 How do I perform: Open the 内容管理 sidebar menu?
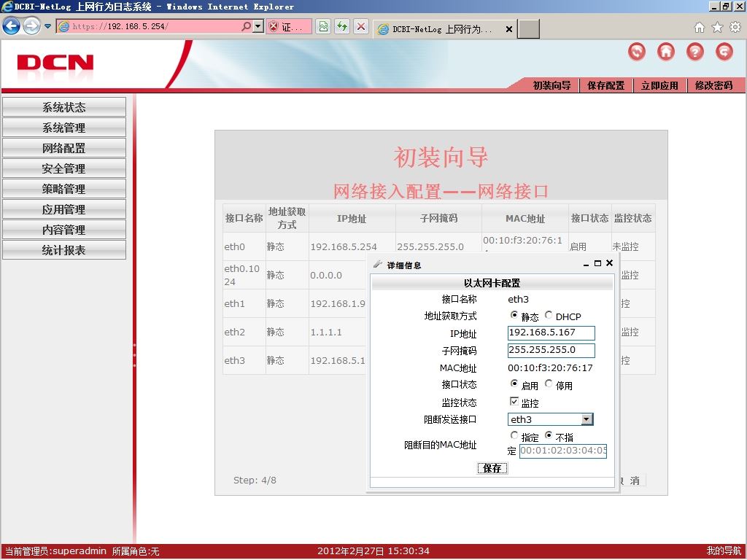[64, 230]
